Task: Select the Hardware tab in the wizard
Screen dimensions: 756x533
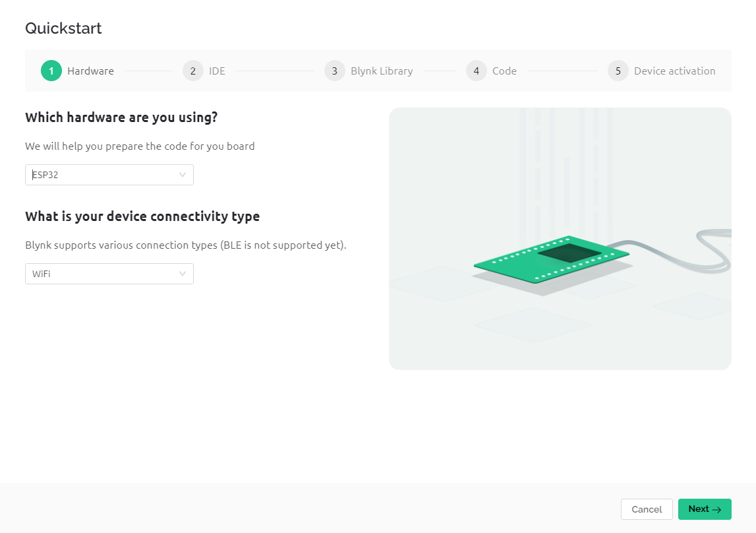Action: (x=90, y=71)
